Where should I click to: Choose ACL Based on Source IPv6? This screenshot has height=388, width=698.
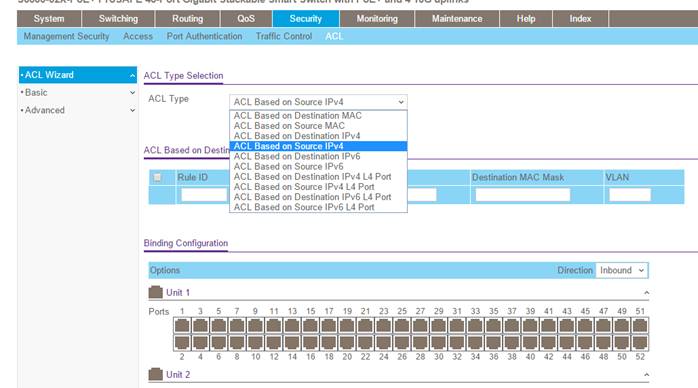tap(318, 166)
